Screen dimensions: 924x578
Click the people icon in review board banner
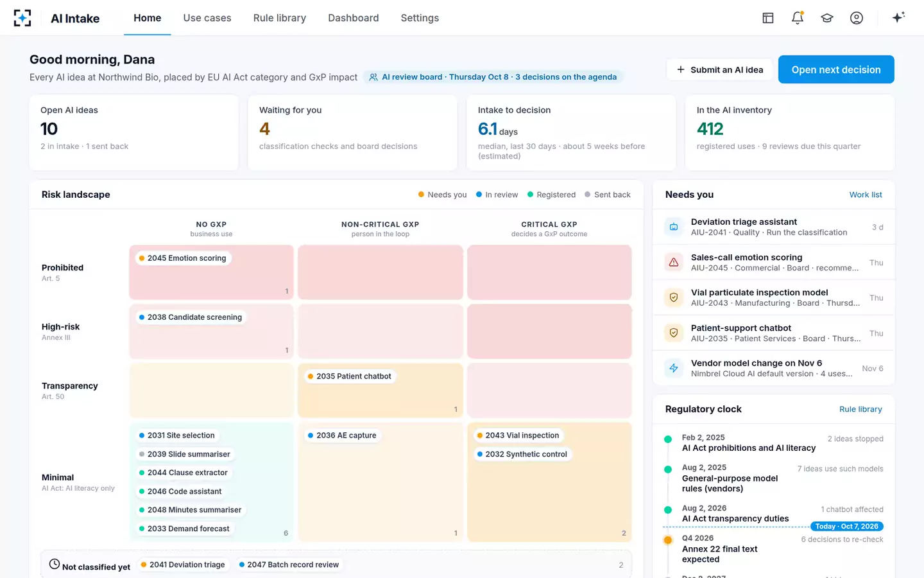[x=373, y=77]
